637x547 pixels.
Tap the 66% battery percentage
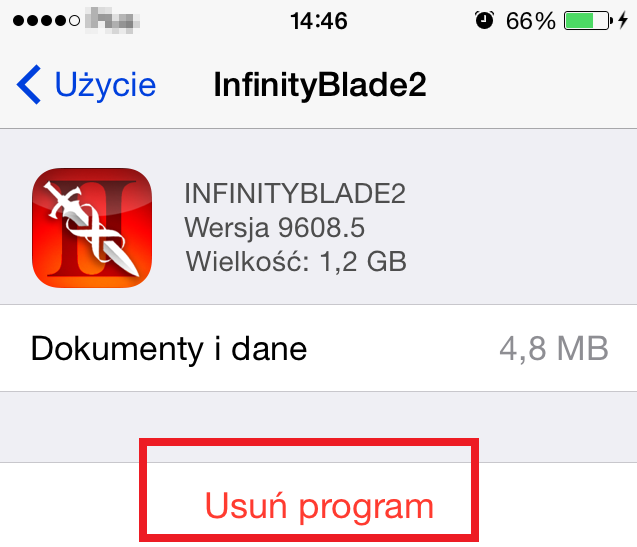530,21
